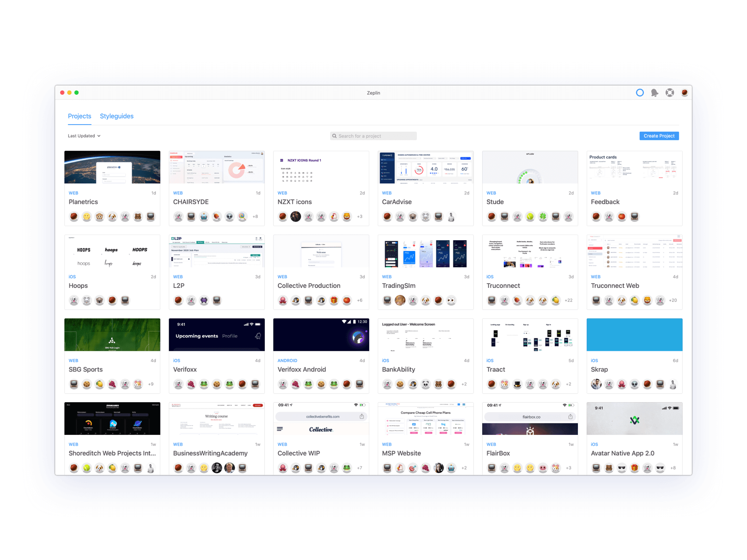
Task: Click the photo avatar on the TradingSim card
Action: click(x=400, y=301)
